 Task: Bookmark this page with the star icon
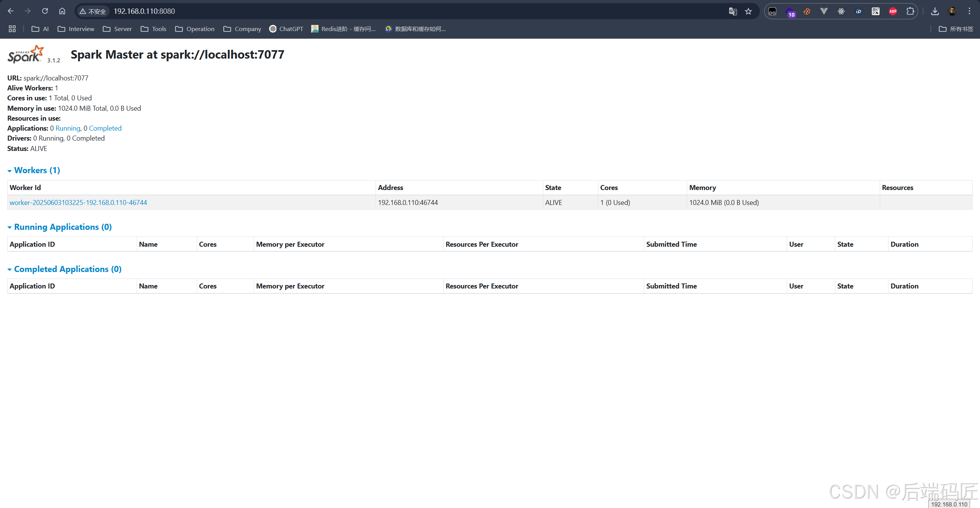pos(748,11)
